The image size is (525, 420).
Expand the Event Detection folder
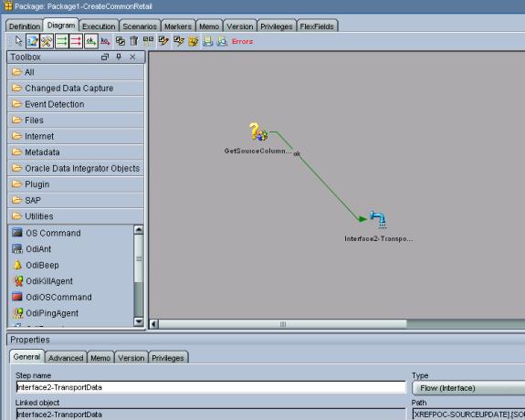click(76, 104)
